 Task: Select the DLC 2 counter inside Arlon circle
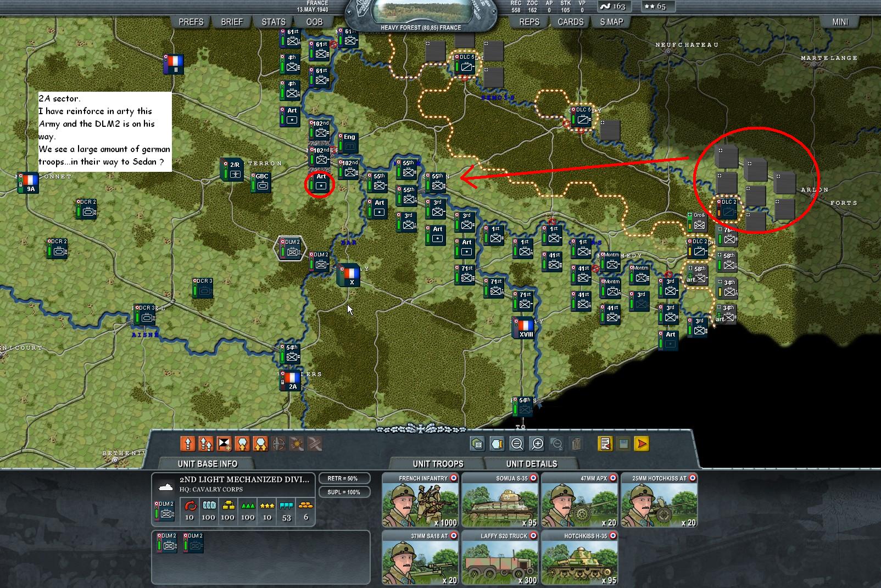(x=727, y=209)
